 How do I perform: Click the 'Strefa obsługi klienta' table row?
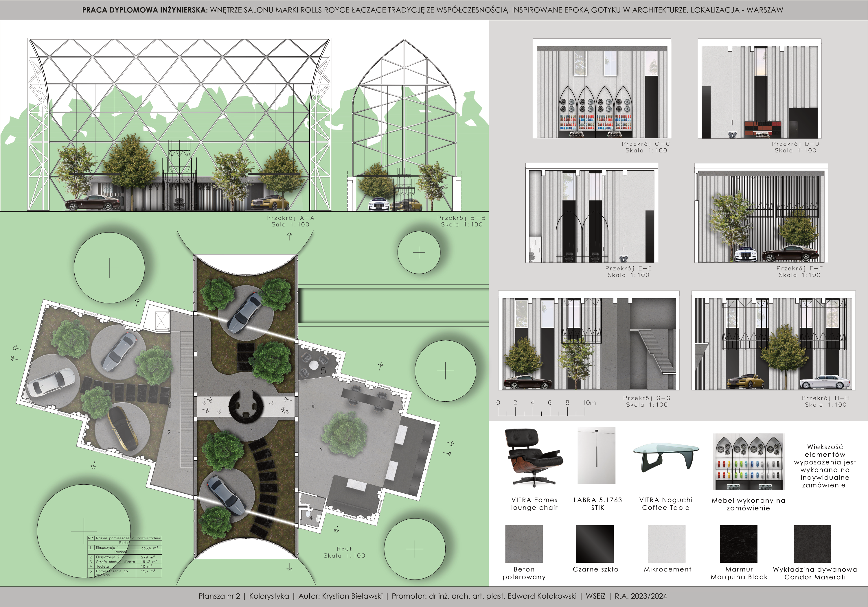124,562
